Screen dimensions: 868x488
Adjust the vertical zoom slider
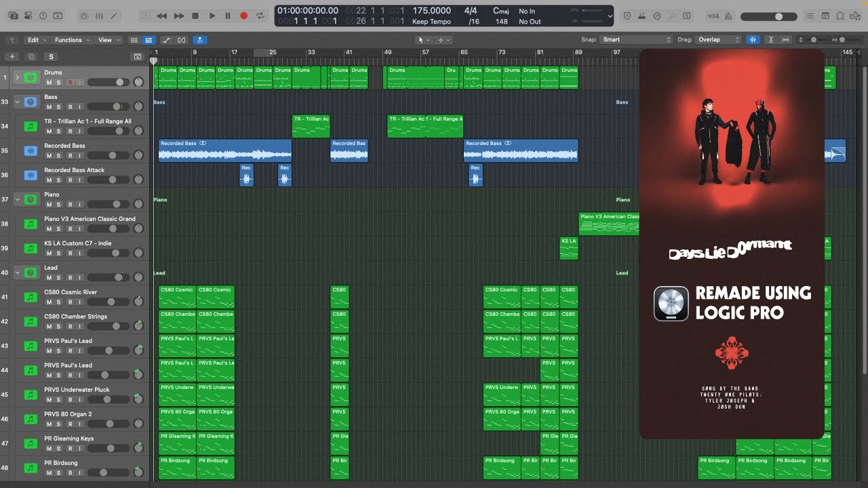816,40
